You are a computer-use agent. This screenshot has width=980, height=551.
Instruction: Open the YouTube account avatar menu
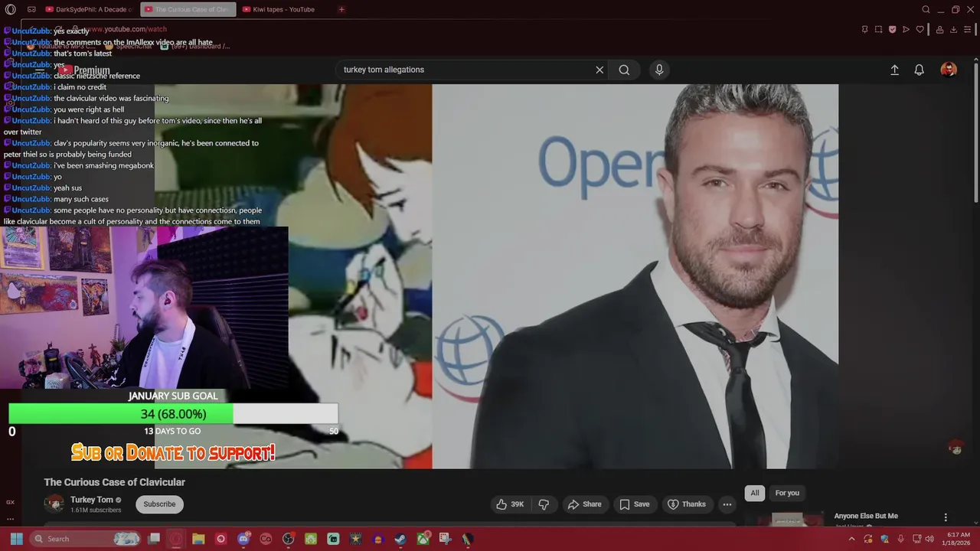[949, 70]
